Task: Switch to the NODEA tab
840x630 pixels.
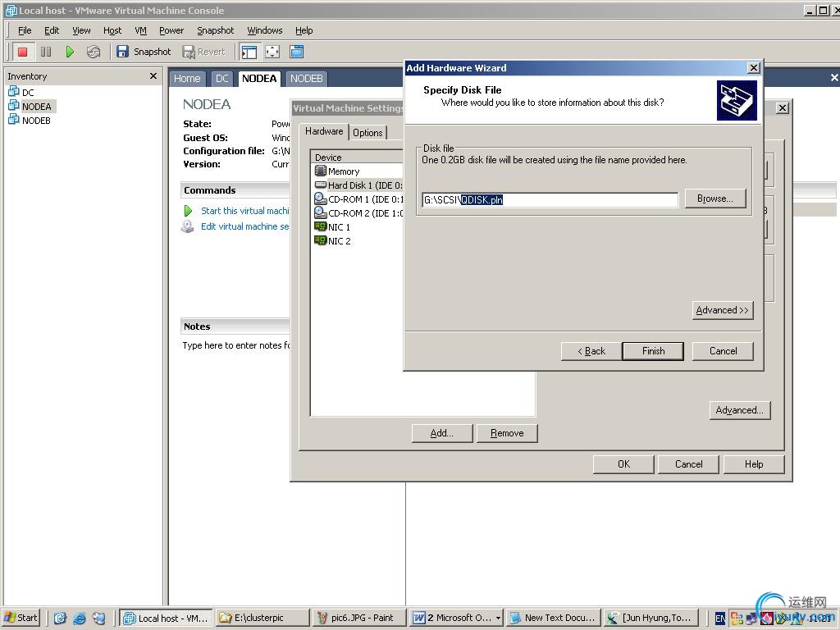Action: [259, 79]
